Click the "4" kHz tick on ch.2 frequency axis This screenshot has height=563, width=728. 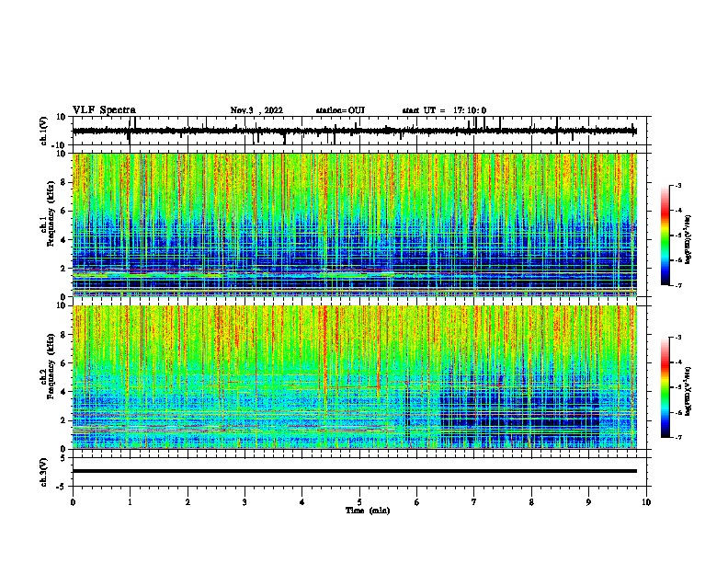click(63, 392)
